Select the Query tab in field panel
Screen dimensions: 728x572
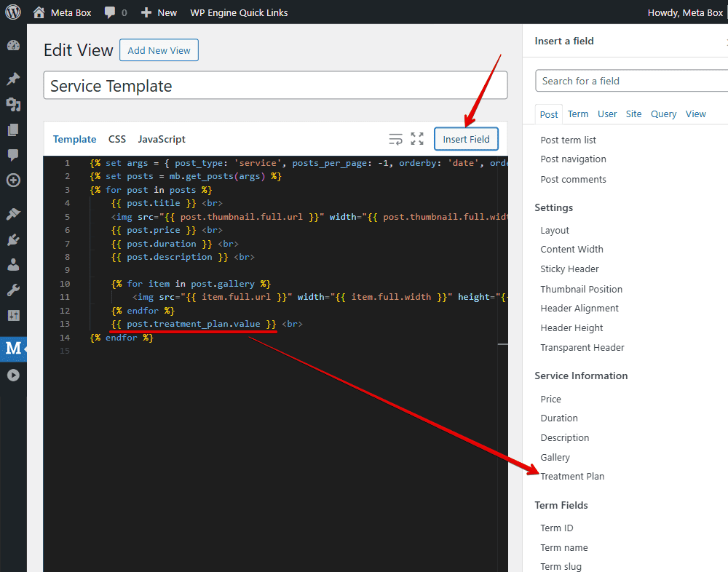click(663, 114)
